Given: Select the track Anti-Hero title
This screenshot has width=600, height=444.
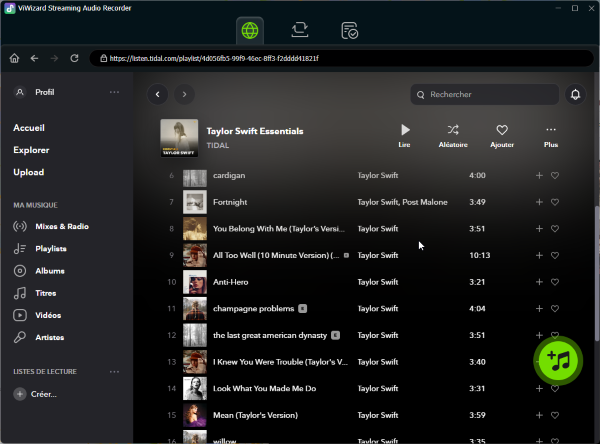Looking at the screenshot, I should point(231,282).
